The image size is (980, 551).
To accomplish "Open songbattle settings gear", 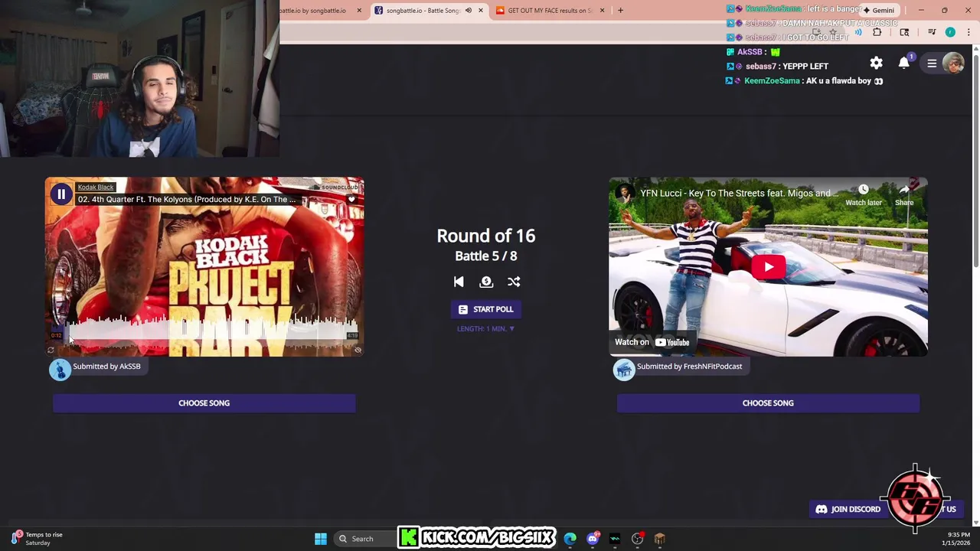I will click(x=876, y=64).
